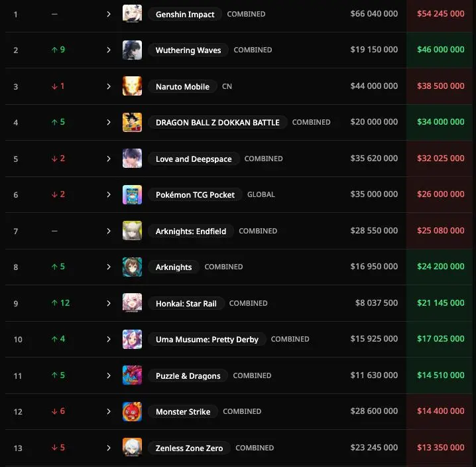Screen dimensions: 476x467
Task: Click the Arknights: Endfield game icon
Action: click(132, 231)
